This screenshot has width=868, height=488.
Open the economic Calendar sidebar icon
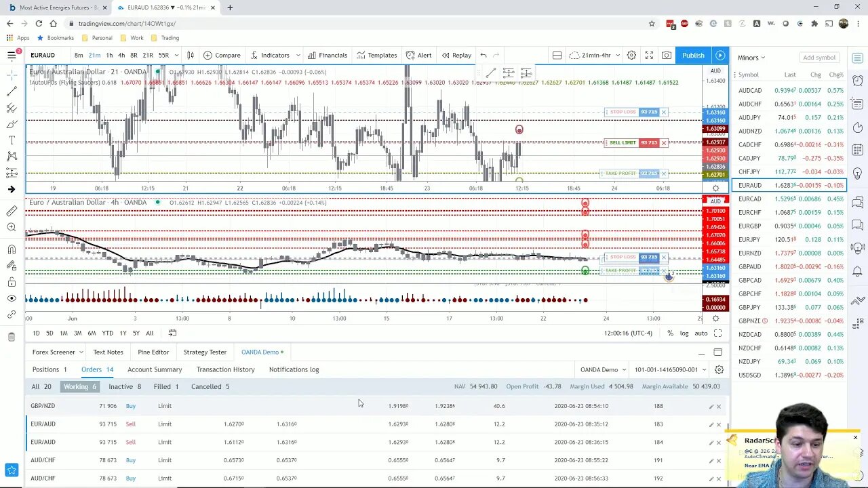coord(858,149)
